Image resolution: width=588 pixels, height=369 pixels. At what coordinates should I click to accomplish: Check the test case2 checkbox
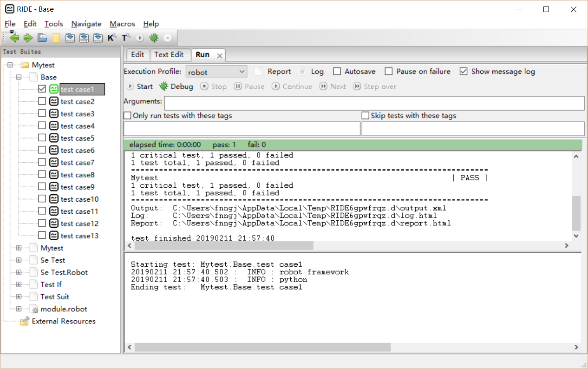42,101
